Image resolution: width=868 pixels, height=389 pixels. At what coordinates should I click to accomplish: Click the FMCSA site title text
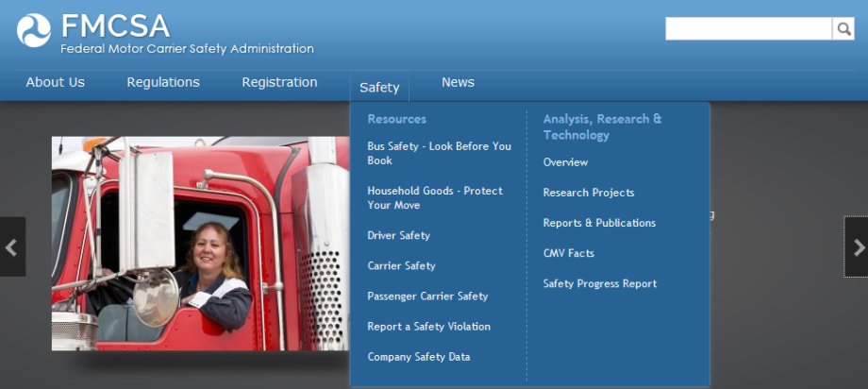pos(115,26)
